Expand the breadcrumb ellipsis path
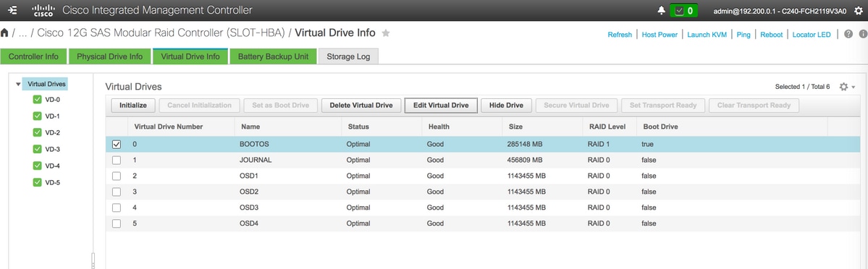The height and width of the screenshot is (269, 868). click(x=22, y=33)
